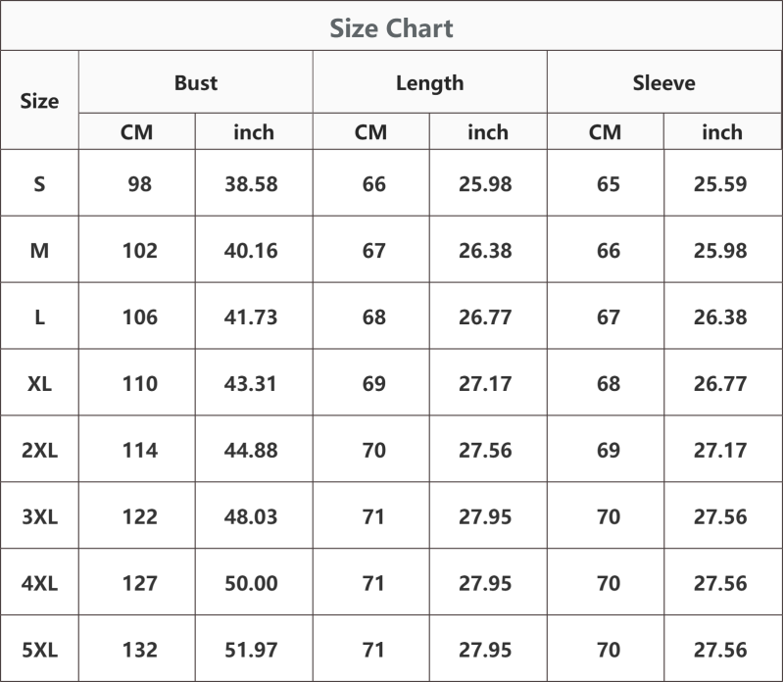Click bust inch value 43.31

tap(251, 383)
